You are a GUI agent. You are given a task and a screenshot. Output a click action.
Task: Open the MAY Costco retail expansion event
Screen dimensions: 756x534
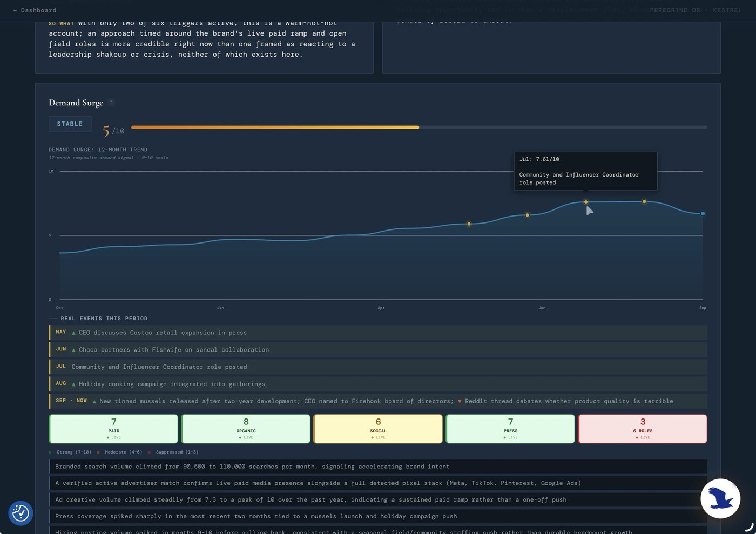(x=378, y=333)
